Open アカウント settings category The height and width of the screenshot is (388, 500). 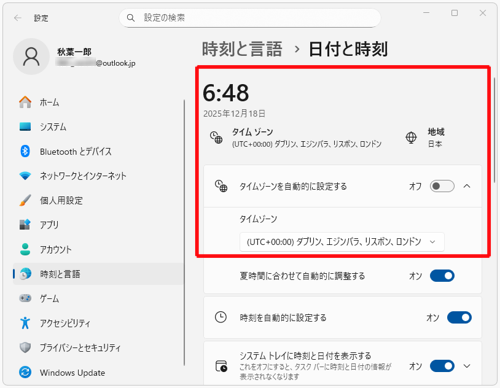pyautogui.click(x=98, y=249)
